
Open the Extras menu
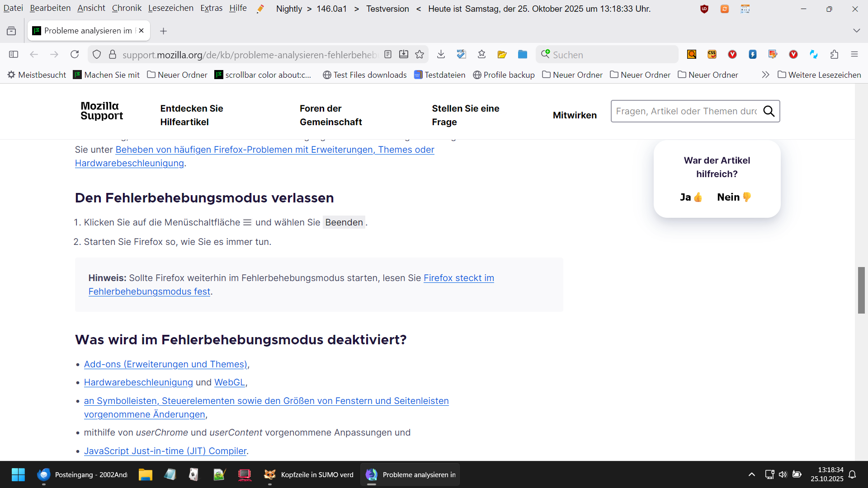[x=211, y=8]
